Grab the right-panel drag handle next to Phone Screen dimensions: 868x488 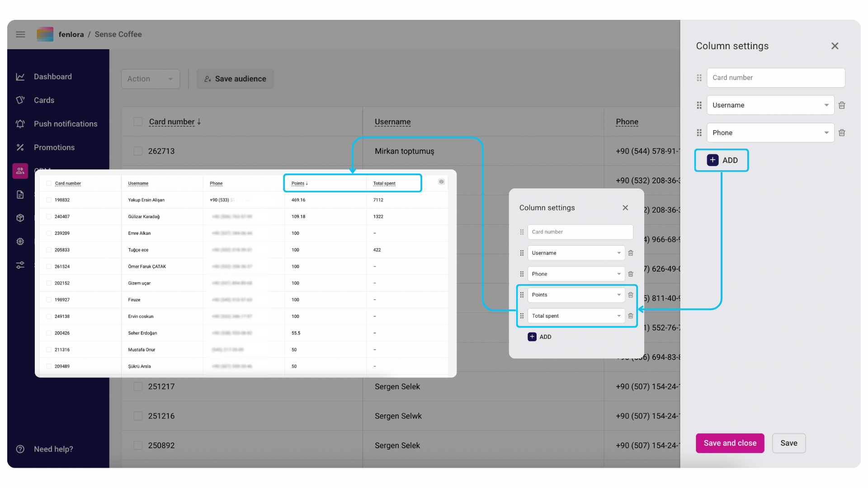[699, 133]
